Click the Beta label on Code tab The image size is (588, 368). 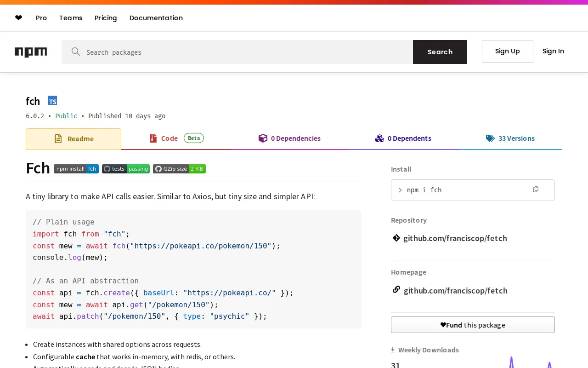click(x=194, y=138)
